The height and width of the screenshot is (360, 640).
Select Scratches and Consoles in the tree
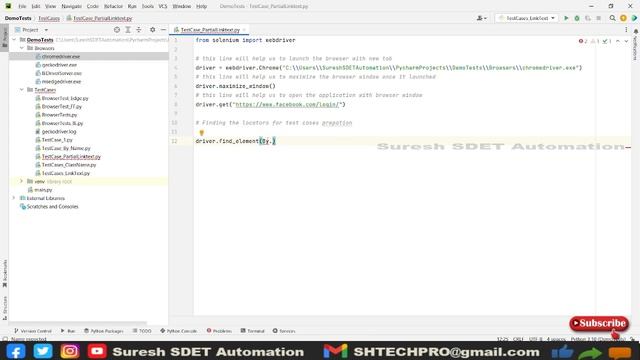click(x=52, y=207)
